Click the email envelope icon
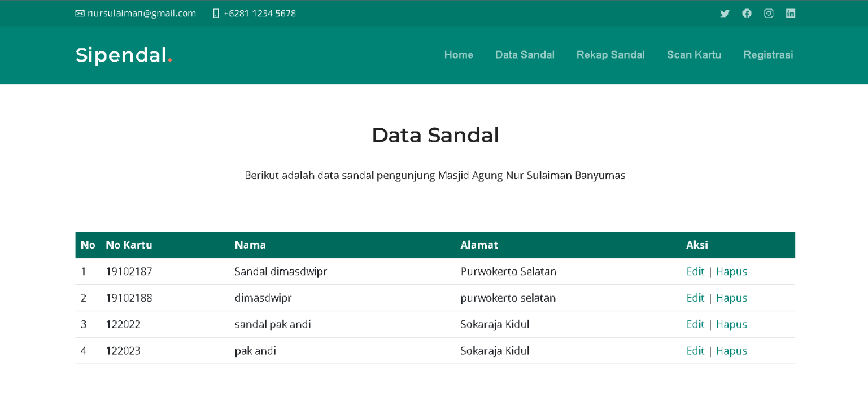Image resolution: width=868 pixels, height=418 pixels. (79, 13)
